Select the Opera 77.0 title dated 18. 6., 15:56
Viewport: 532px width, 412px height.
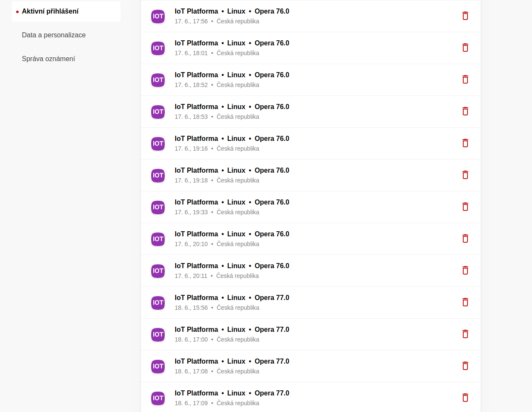coord(232,297)
